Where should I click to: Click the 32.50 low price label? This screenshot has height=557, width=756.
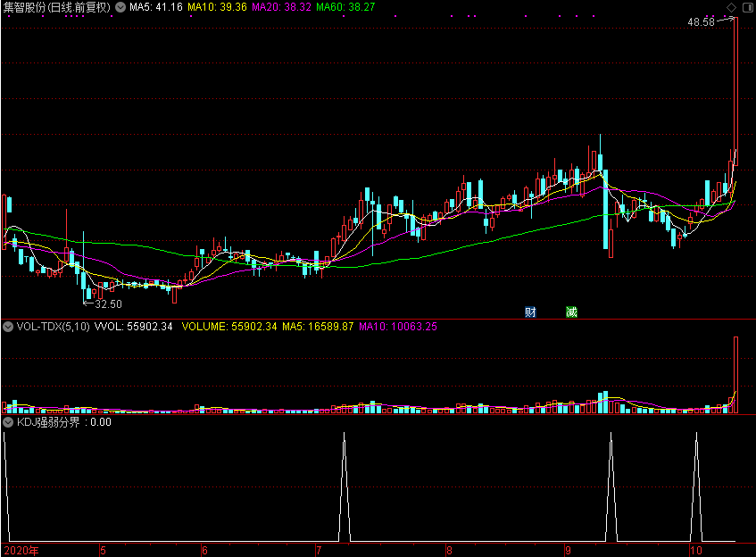click(109, 304)
